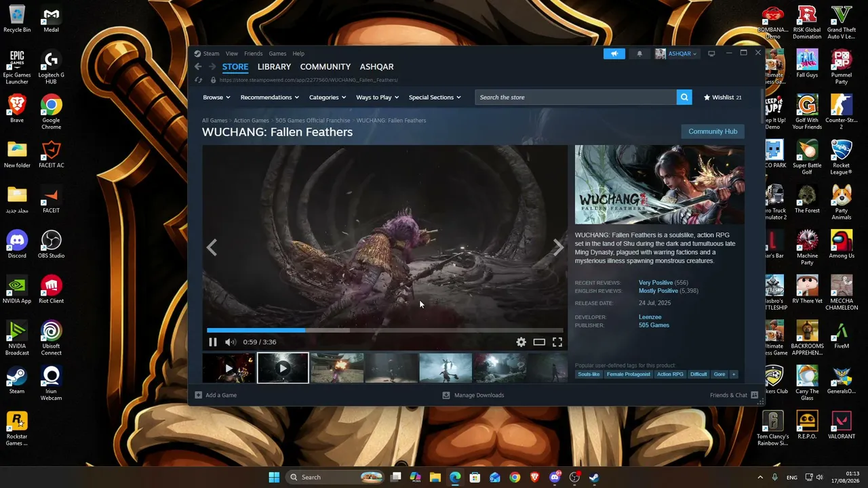
Task: Open the Community Hub
Action: 713,131
